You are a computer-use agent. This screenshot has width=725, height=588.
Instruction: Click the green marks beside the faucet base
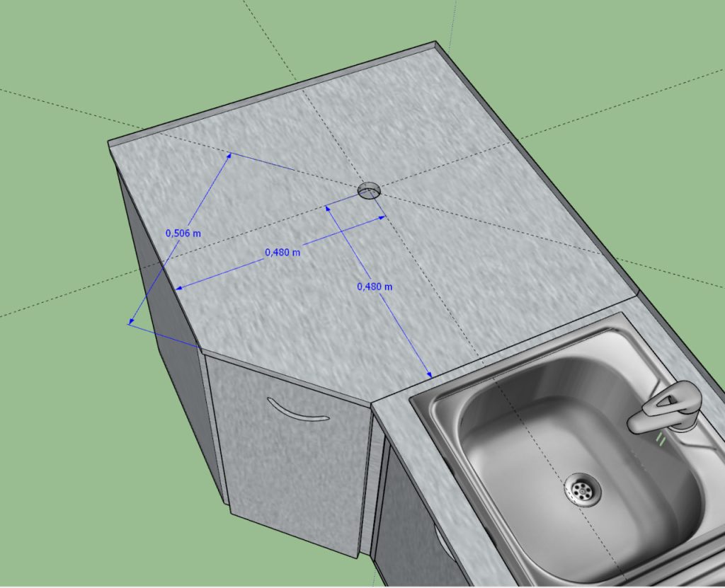tap(661, 440)
